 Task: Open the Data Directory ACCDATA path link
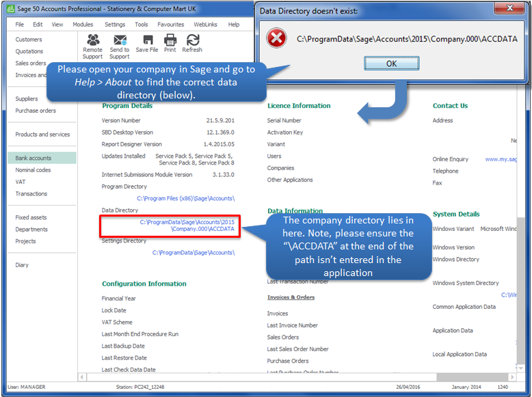pyautogui.click(x=187, y=225)
